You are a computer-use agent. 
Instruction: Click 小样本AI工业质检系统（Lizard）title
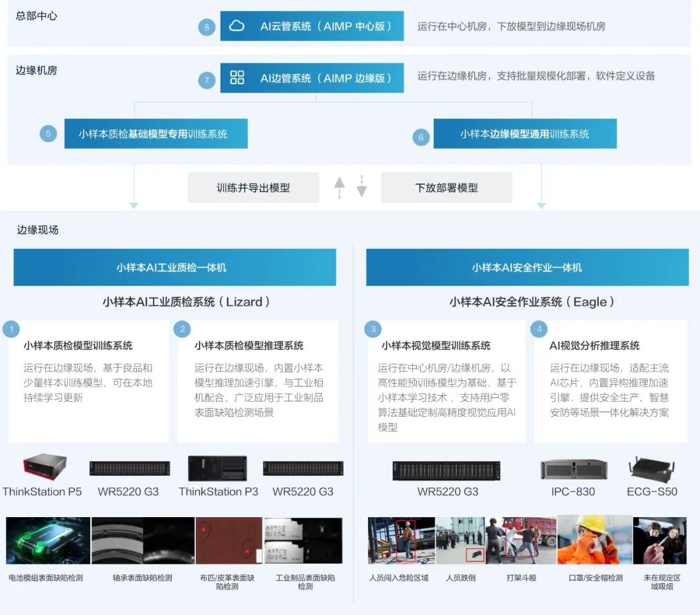click(x=186, y=302)
